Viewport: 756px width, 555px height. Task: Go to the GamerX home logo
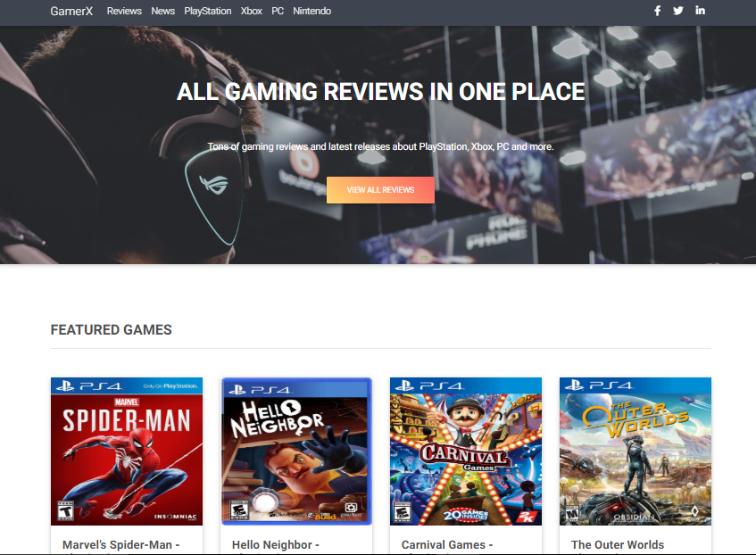click(71, 11)
